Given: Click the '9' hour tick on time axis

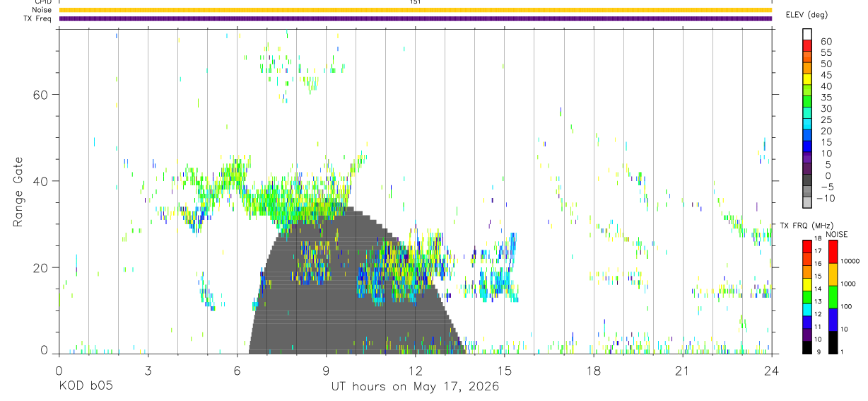Looking at the screenshot, I should [326, 371].
